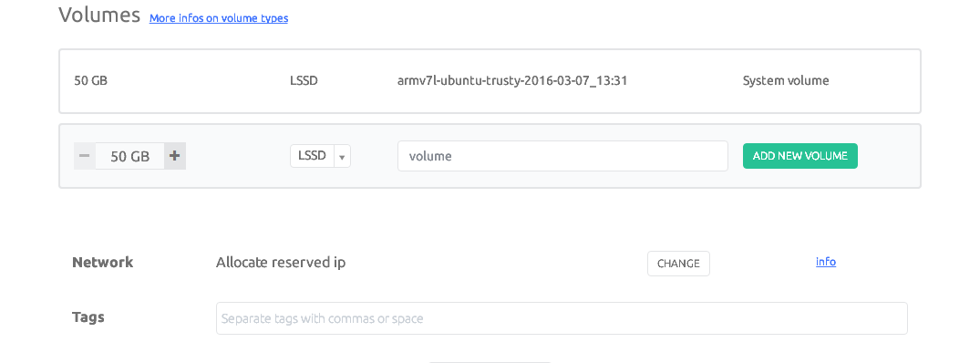Open the Network info link
The image size is (980, 363).
pyautogui.click(x=826, y=262)
